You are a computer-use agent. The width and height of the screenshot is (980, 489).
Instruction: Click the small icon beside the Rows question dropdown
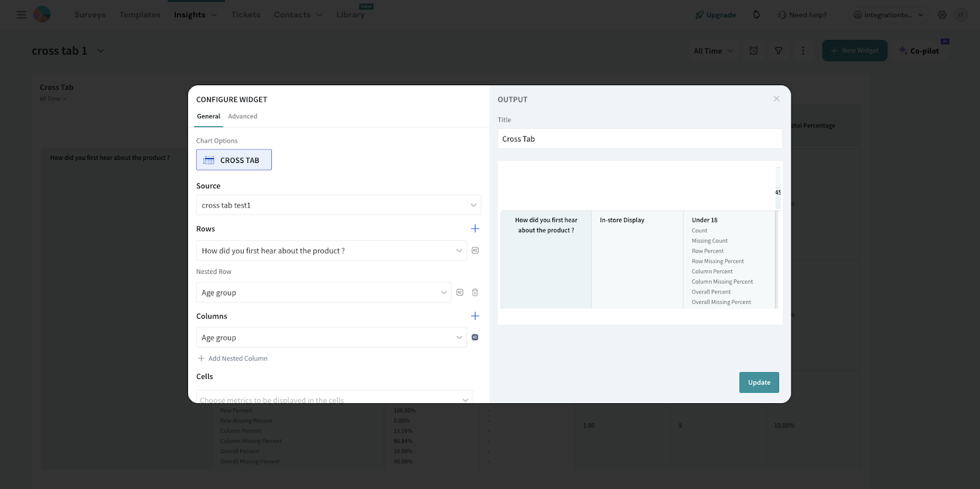475,251
